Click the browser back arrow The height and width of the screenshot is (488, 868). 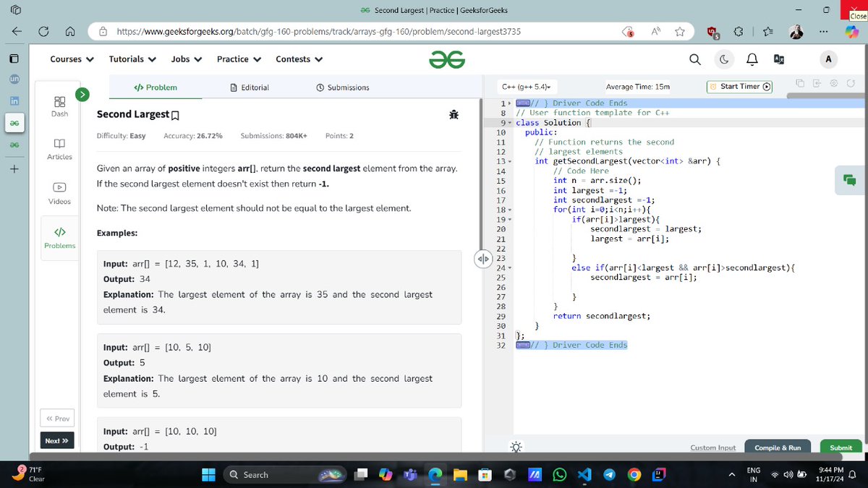pos(16,32)
